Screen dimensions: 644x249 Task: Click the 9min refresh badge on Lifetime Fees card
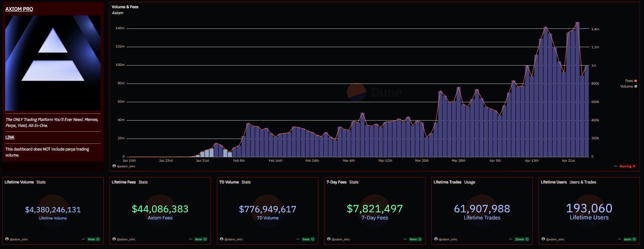[201, 239]
